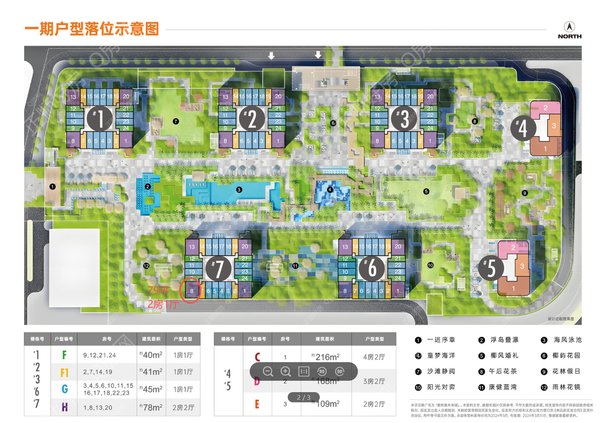Reset image to 1:1 actual size
Screen dimensions: 600x423
303,371
